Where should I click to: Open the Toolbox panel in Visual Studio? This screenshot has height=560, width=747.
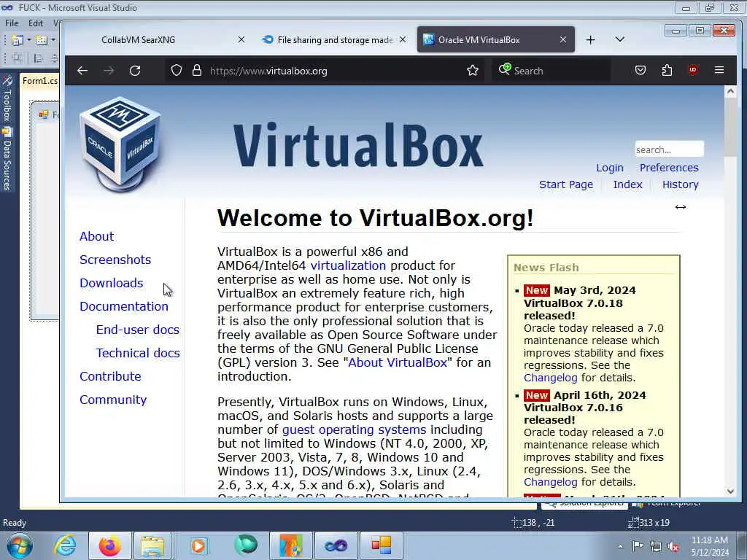(x=7, y=98)
